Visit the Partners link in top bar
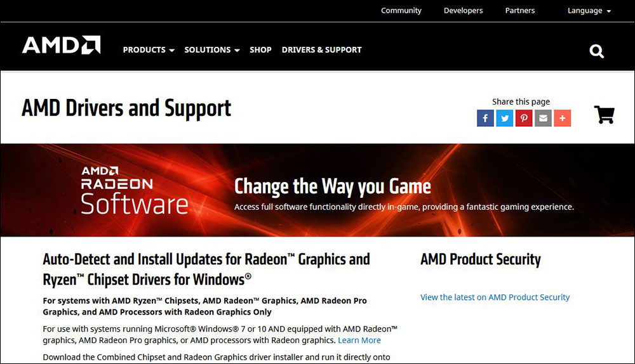The image size is (635, 364). coord(519,11)
